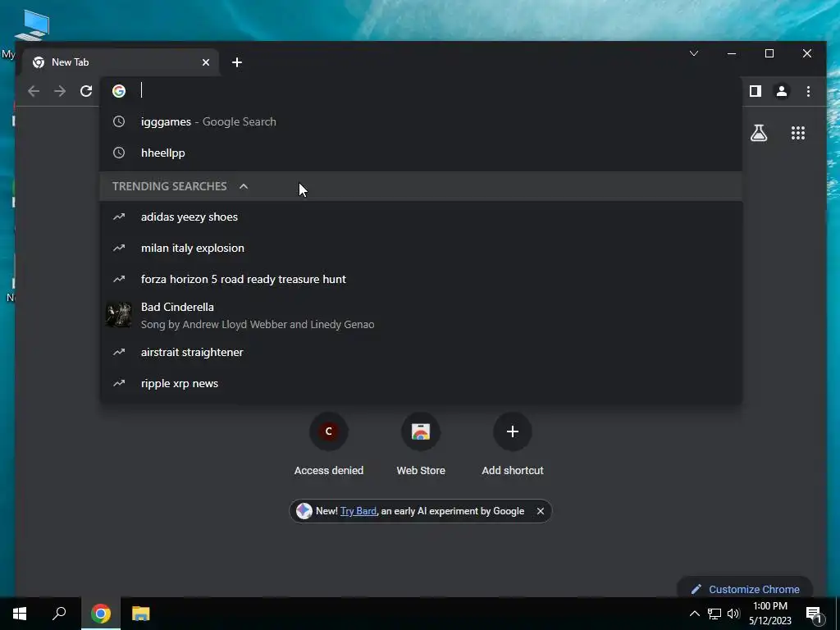Click the browser Back arrow
Image resolution: width=840 pixels, height=630 pixels.
point(34,91)
